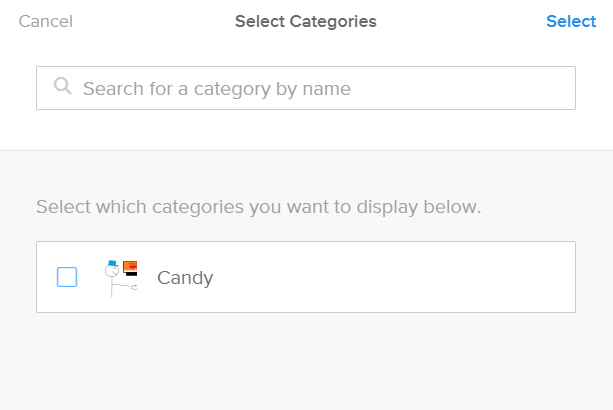Click the stick figure icon beside Candy
613x410 pixels.
[x=112, y=278]
